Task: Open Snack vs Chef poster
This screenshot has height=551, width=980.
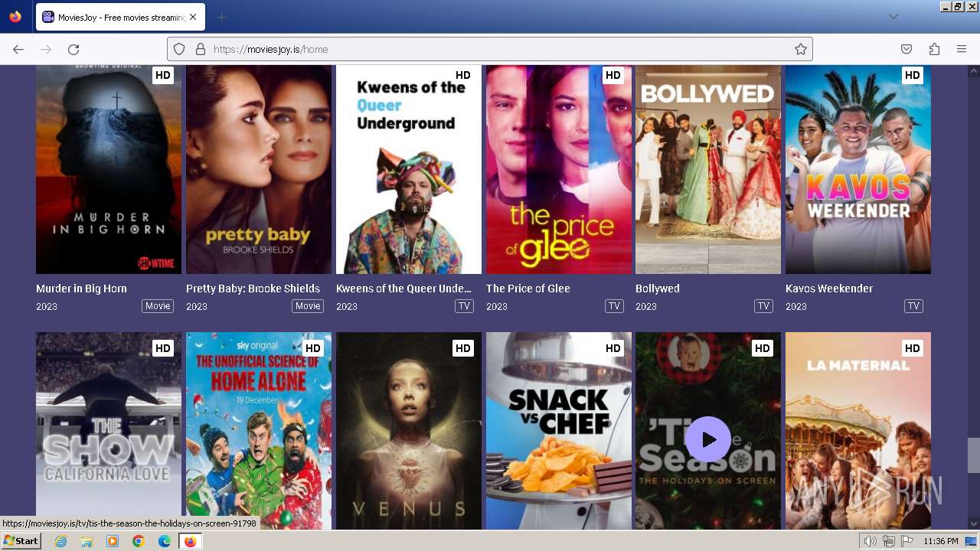Action: coord(559,431)
